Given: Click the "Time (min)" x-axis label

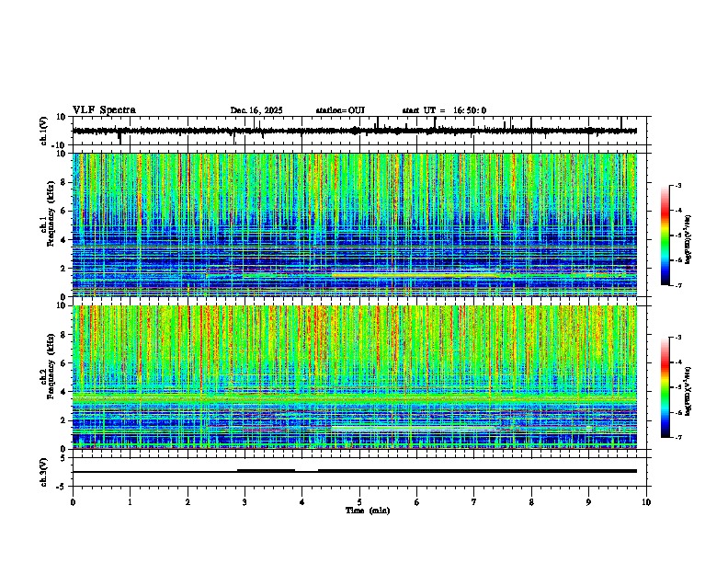Looking at the screenshot, I should point(368,511).
